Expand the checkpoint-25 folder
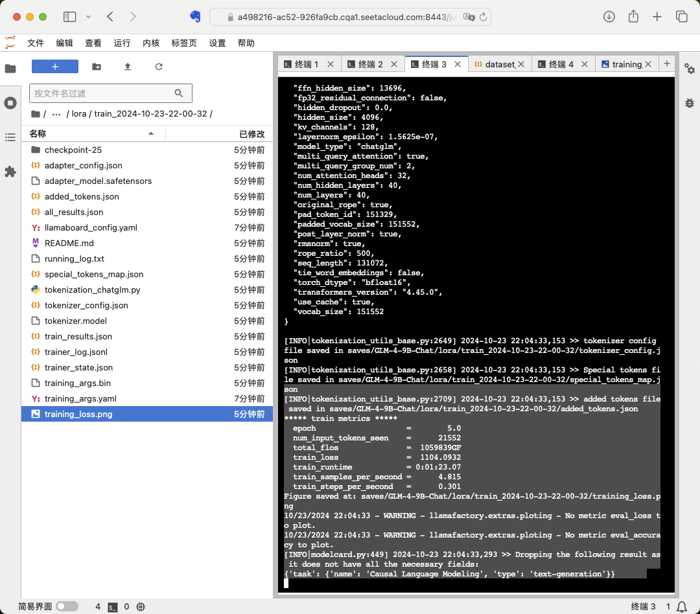 click(73, 150)
